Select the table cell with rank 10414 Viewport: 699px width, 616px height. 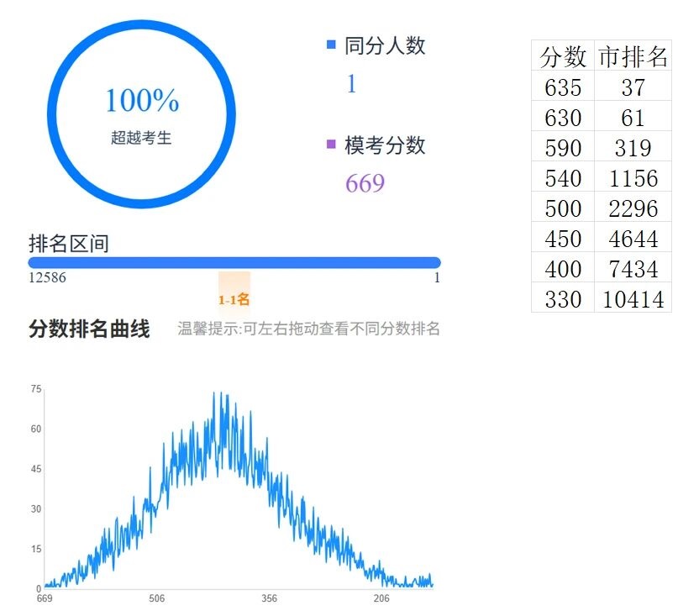pyautogui.click(x=633, y=298)
